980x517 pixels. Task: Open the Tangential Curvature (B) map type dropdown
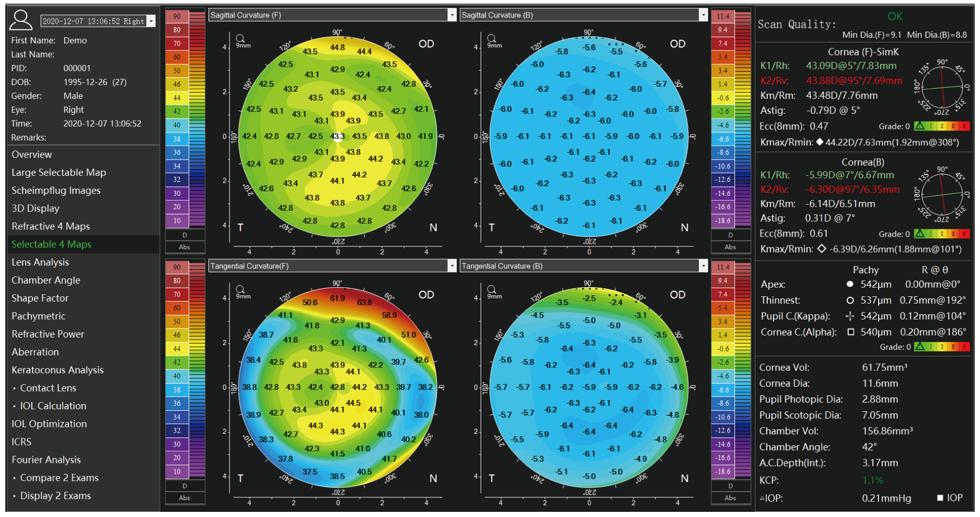[704, 266]
